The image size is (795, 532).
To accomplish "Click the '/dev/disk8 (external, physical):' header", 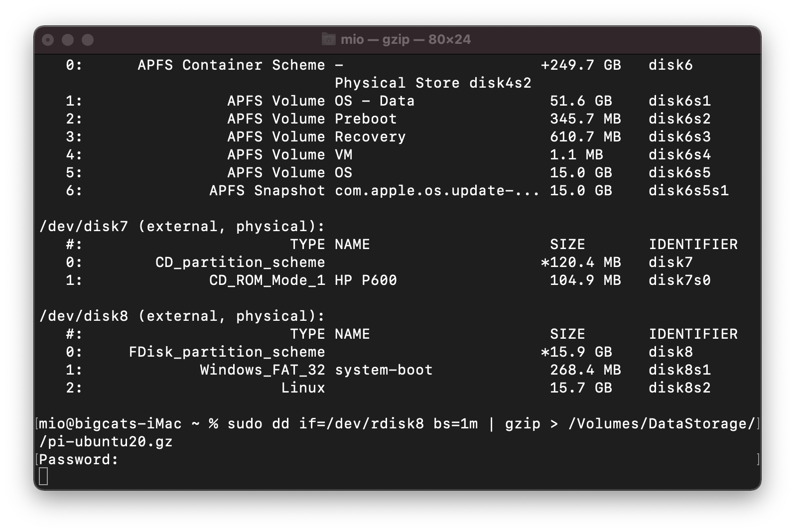I will pos(182,316).
